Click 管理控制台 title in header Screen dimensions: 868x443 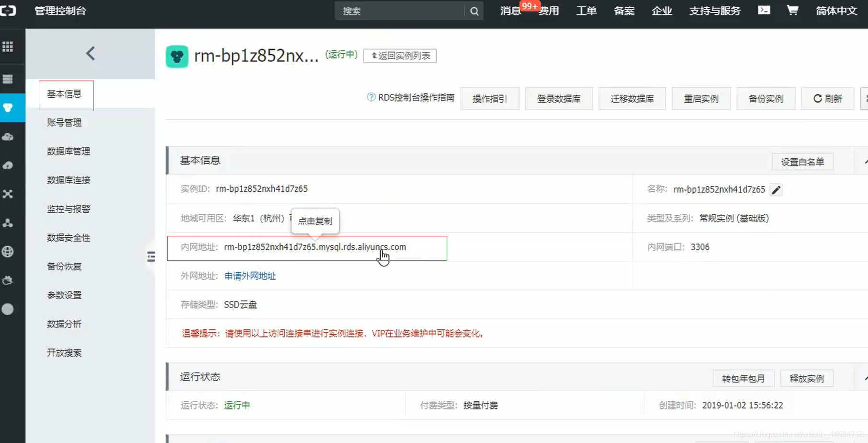[x=60, y=11]
